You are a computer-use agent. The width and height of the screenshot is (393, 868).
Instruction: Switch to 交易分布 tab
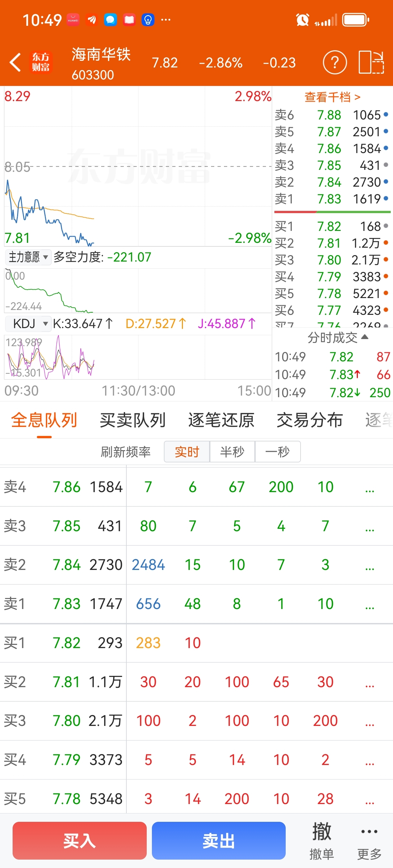click(x=310, y=420)
